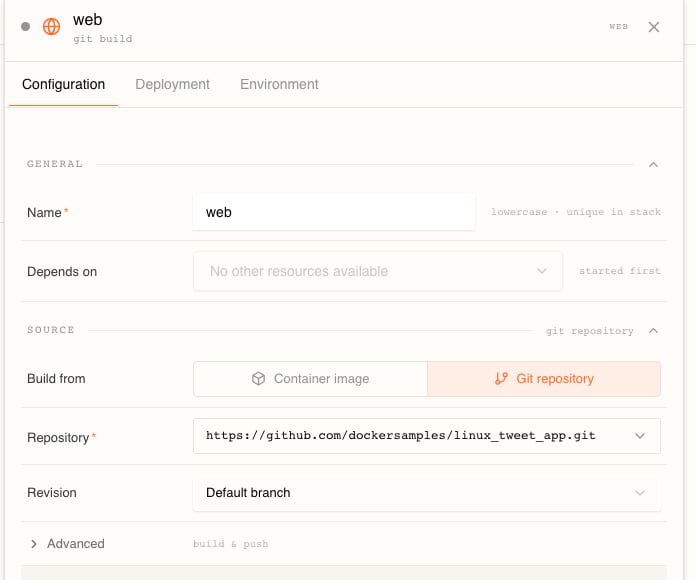The width and height of the screenshot is (696, 580).
Task: Click the 'build & push' hint text
Action: click(x=230, y=544)
